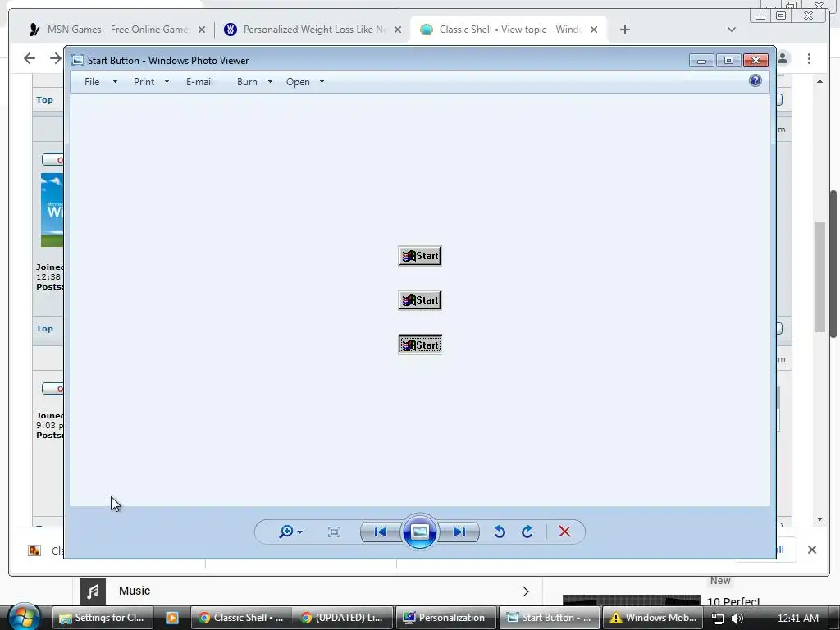Image resolution: width=840 pixels, height=630 pixels.
Task: Open the Burn menu
Action: 247,81
